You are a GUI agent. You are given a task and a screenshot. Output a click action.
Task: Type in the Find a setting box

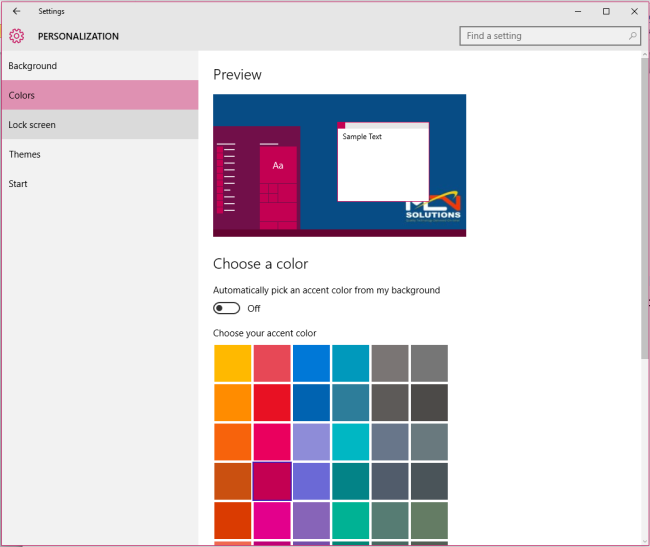550,36
